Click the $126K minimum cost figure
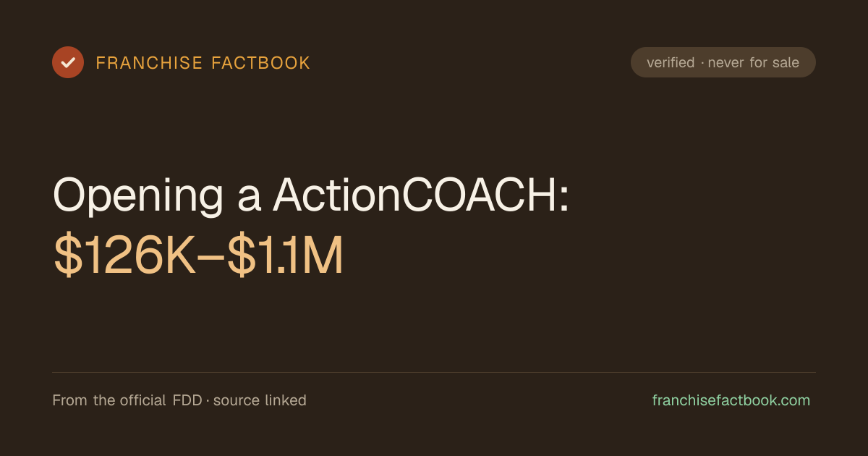 (125, 257)
